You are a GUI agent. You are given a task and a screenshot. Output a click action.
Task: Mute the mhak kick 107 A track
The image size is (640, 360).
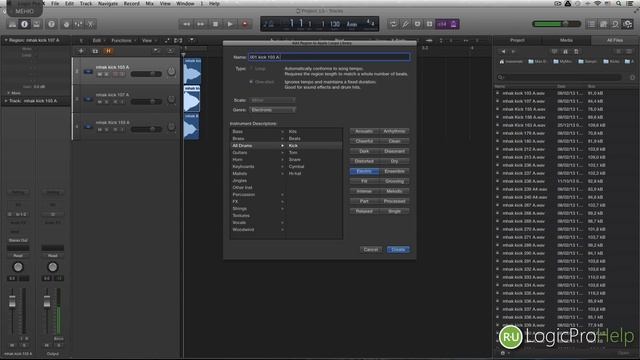tap(100, 102)
